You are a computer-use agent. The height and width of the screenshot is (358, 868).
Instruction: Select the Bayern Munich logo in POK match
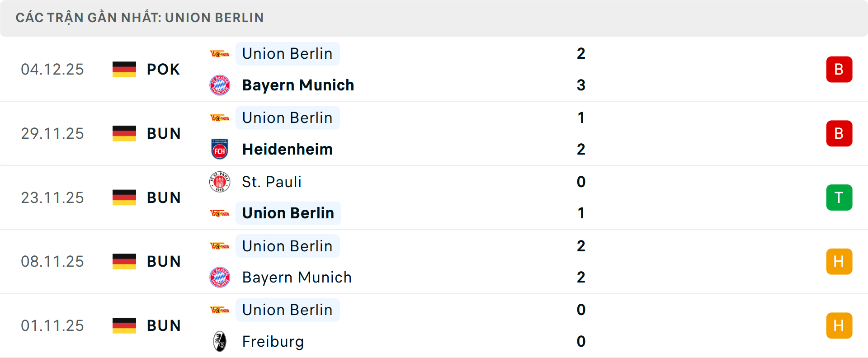pos(220,85)
